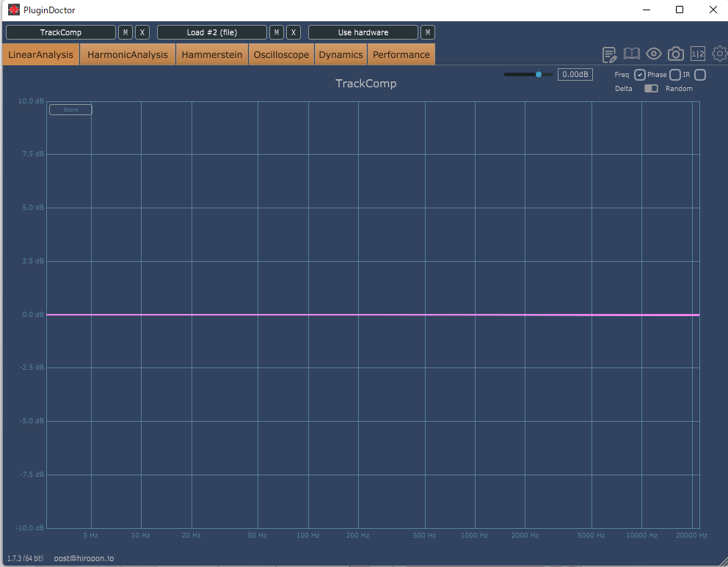Click the pink response curve line
Viewport: 728px width, 567px height.
click(373, 315)
